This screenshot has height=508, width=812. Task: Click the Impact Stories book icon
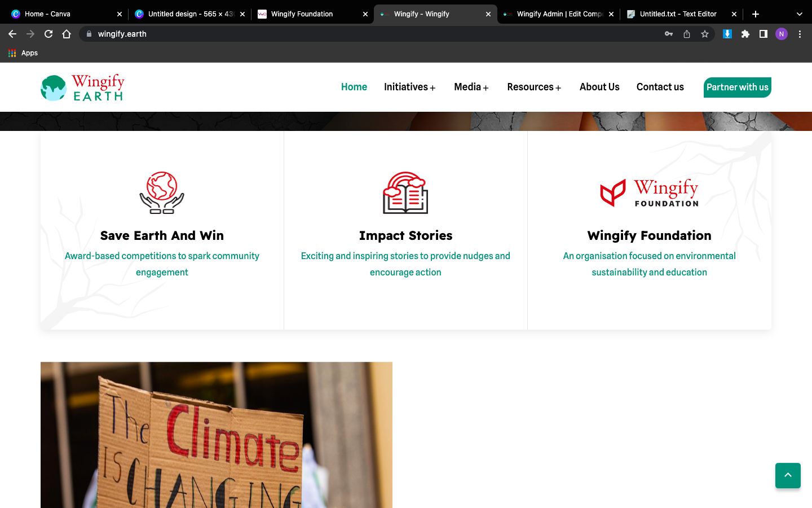tap(405, 192)
